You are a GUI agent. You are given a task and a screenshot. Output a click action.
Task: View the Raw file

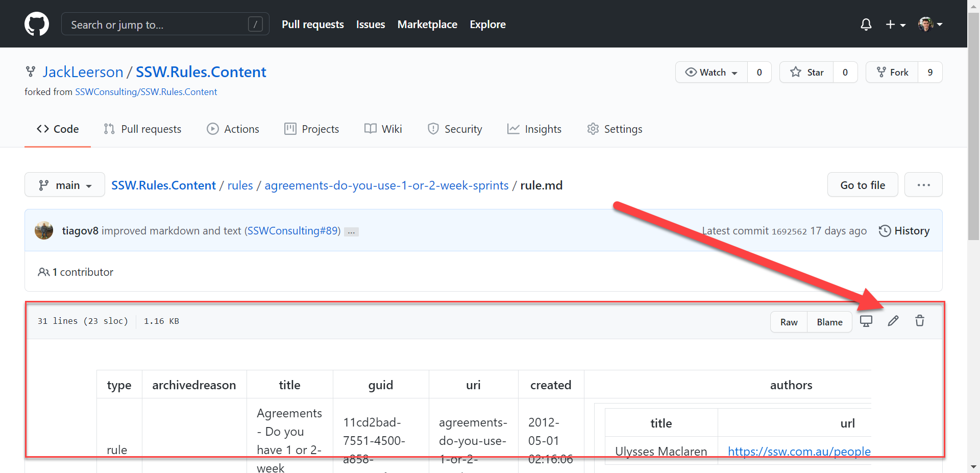pos(789,322)
